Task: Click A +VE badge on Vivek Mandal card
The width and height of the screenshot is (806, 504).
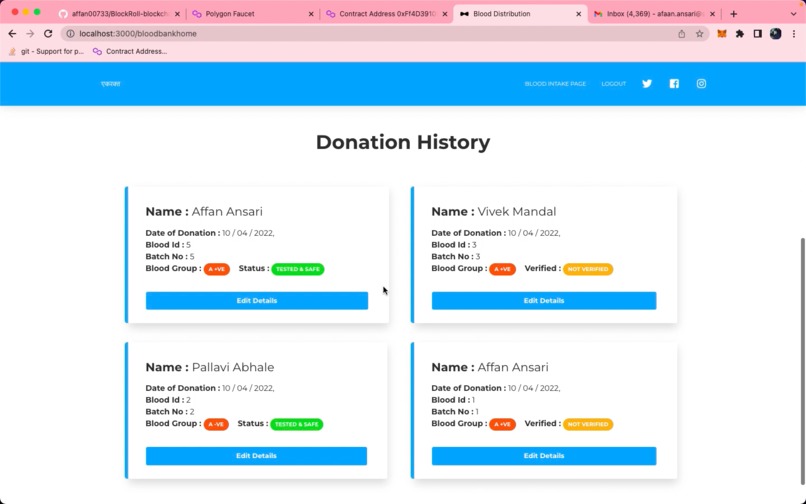Action: 502,269
